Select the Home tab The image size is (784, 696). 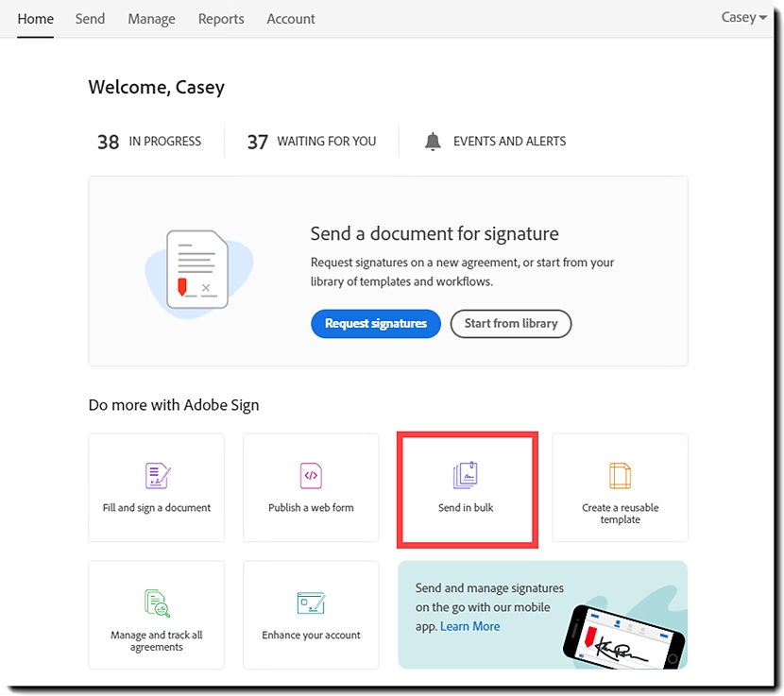[x=35, y=18]
